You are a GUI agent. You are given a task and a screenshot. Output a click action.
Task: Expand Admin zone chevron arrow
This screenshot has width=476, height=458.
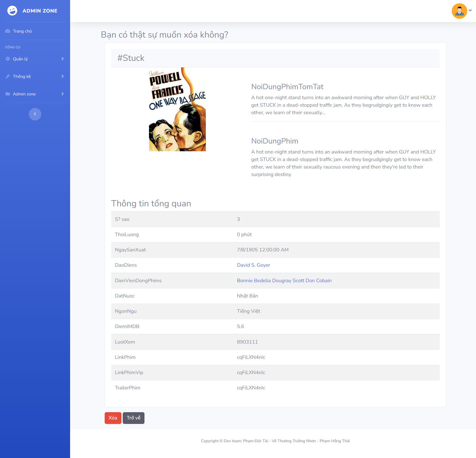(x=63, y=94)
